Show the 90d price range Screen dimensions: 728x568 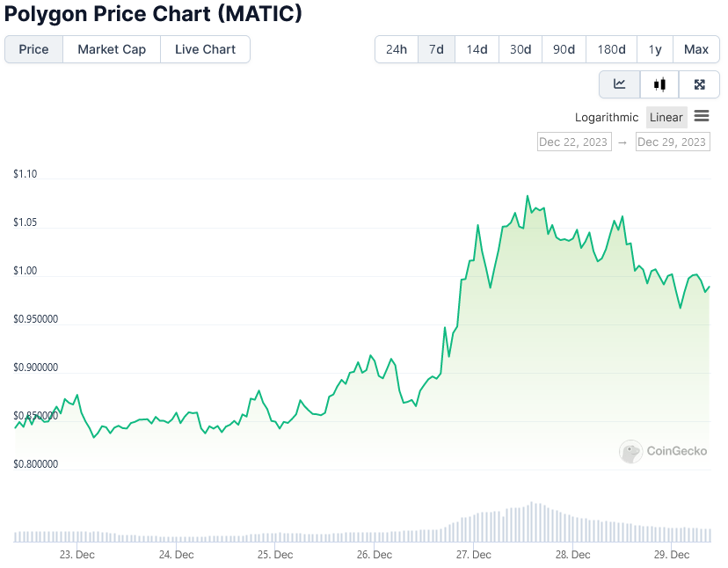(x=564, y=49)
